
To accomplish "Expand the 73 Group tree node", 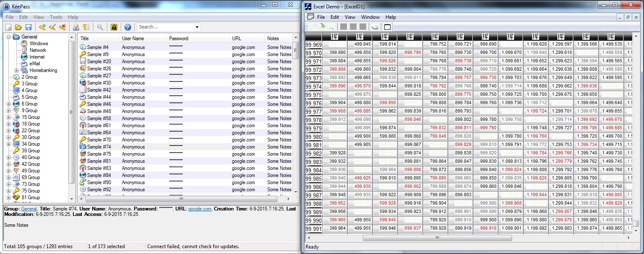I will tap(8, 184).
